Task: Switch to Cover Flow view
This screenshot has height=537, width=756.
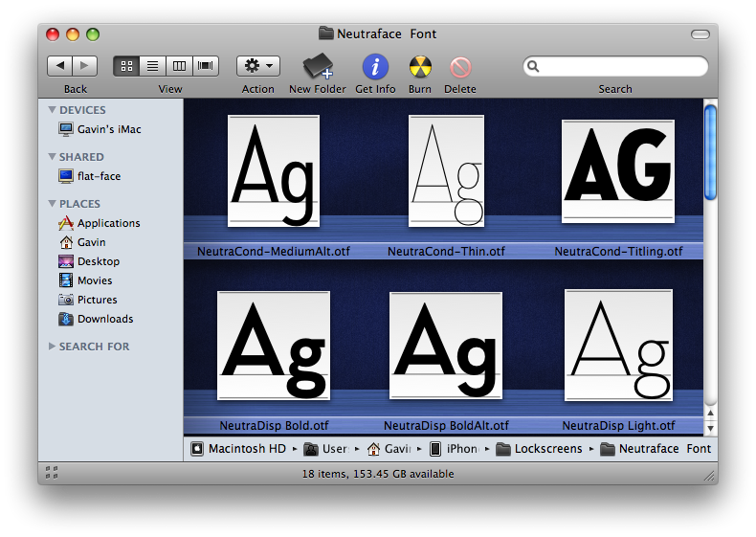Action: (206, 66)
